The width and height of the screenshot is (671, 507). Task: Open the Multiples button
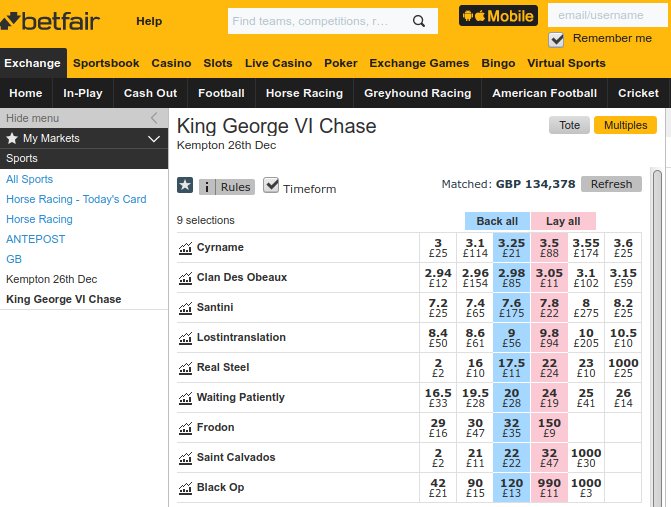coord(625,125)
